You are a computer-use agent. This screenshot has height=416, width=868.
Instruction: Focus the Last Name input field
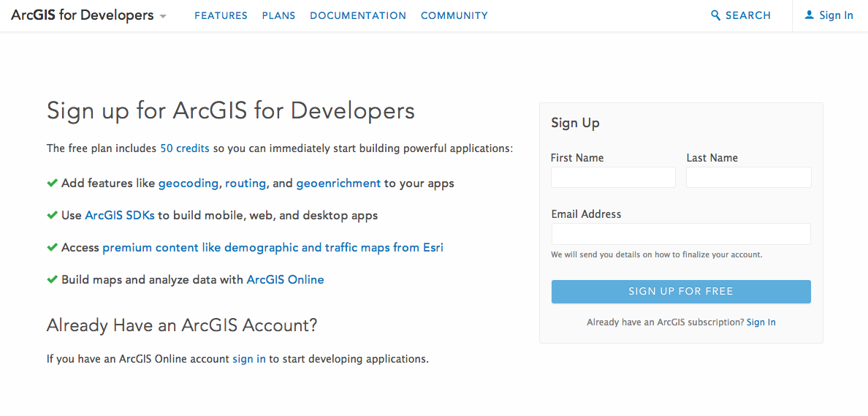tap(749, 177)
